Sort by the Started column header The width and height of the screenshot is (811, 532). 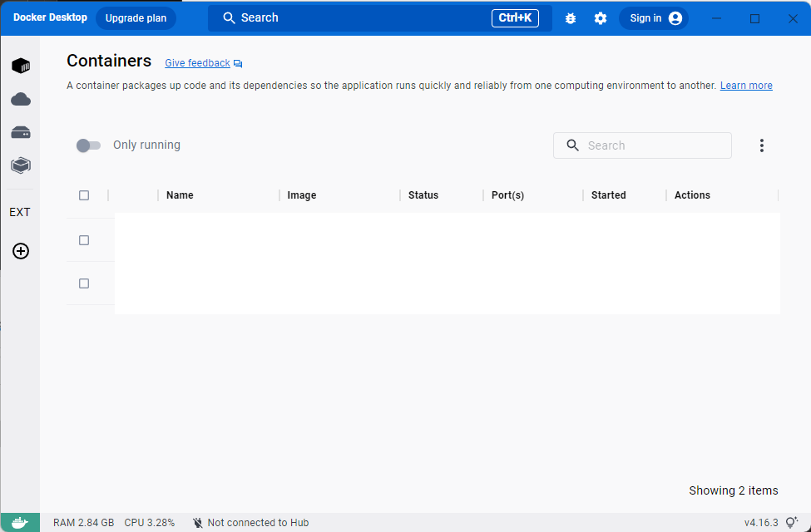coord(608,195)
